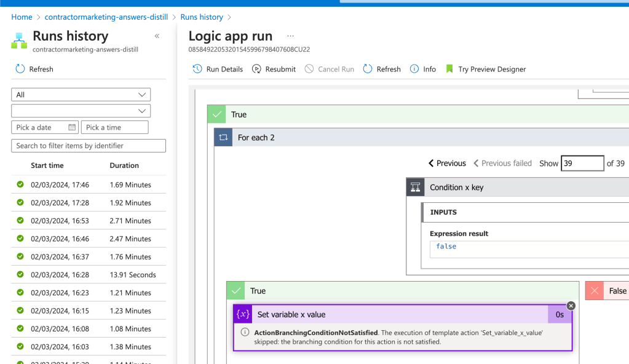Click the run identifier under Logic app run

249,49
